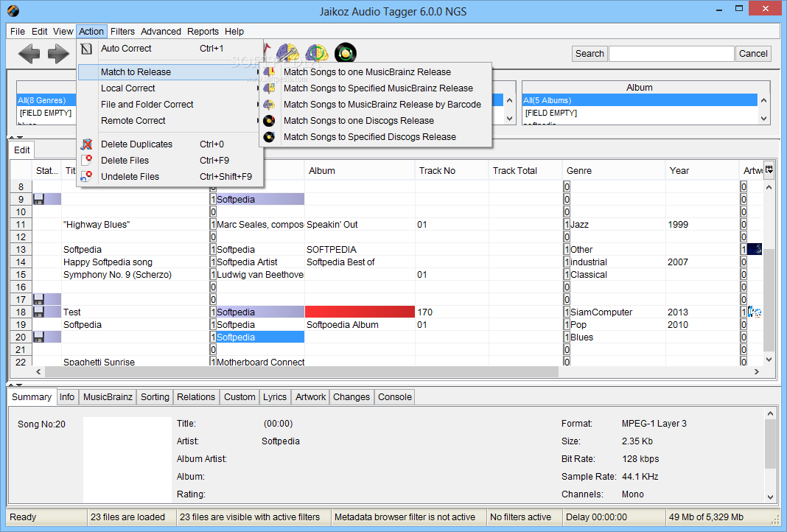The width and height of the screenshot is (787, 532).
Task: Click the red album cell in row 18
Action: pos(360,312)
